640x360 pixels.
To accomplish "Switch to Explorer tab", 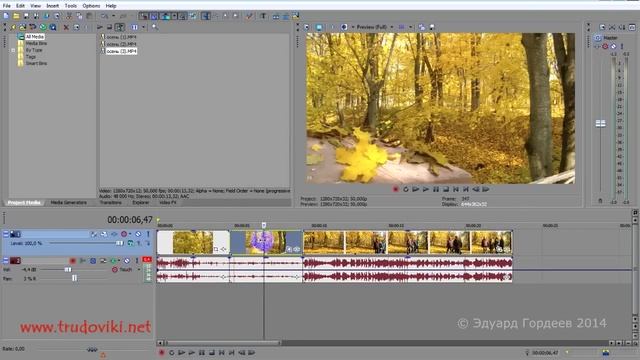I will (141, 202).
